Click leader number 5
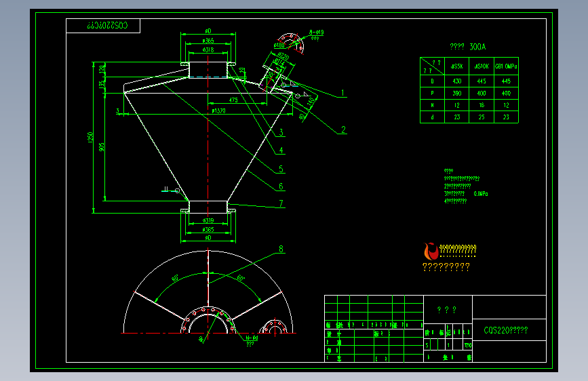The image size is (588, 381). point(281,169)
